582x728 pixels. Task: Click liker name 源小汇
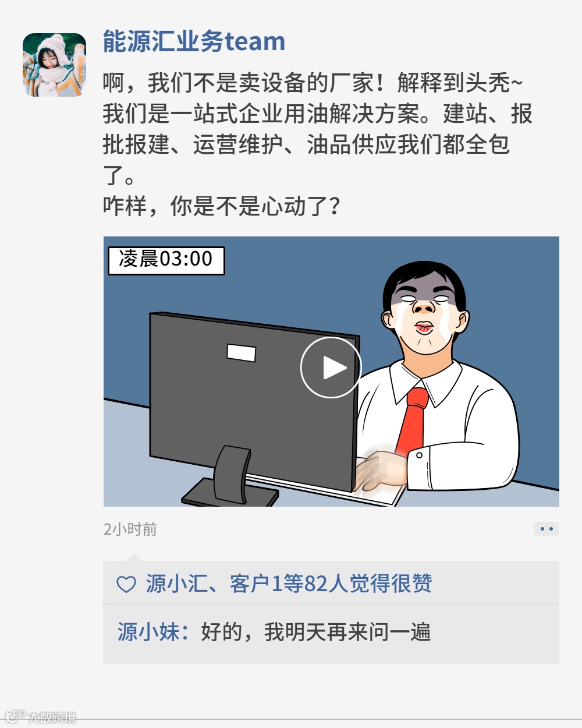(177, 583)
